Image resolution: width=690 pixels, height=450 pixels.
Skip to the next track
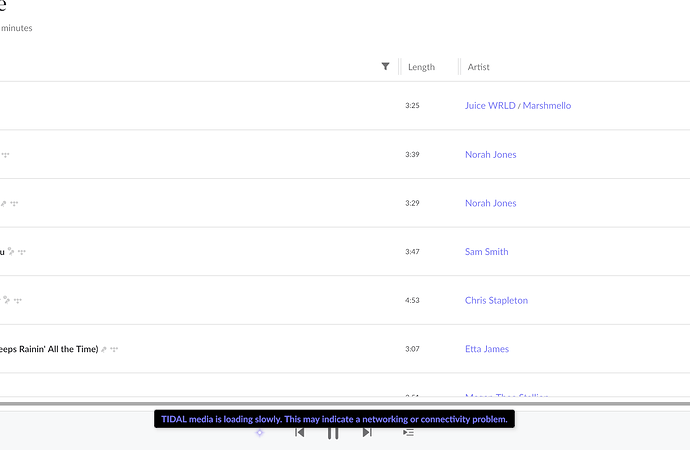367,432
